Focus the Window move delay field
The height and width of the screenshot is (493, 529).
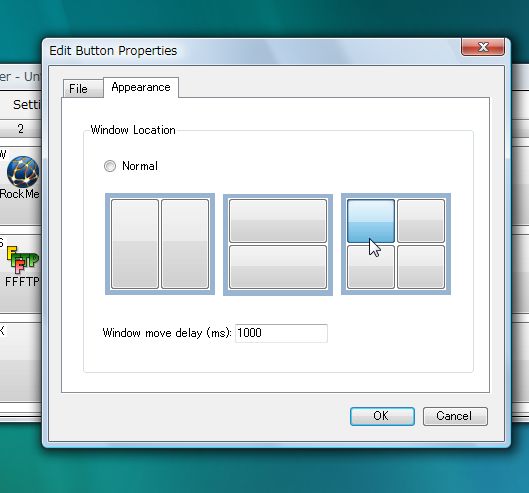[x=281, y=333]
